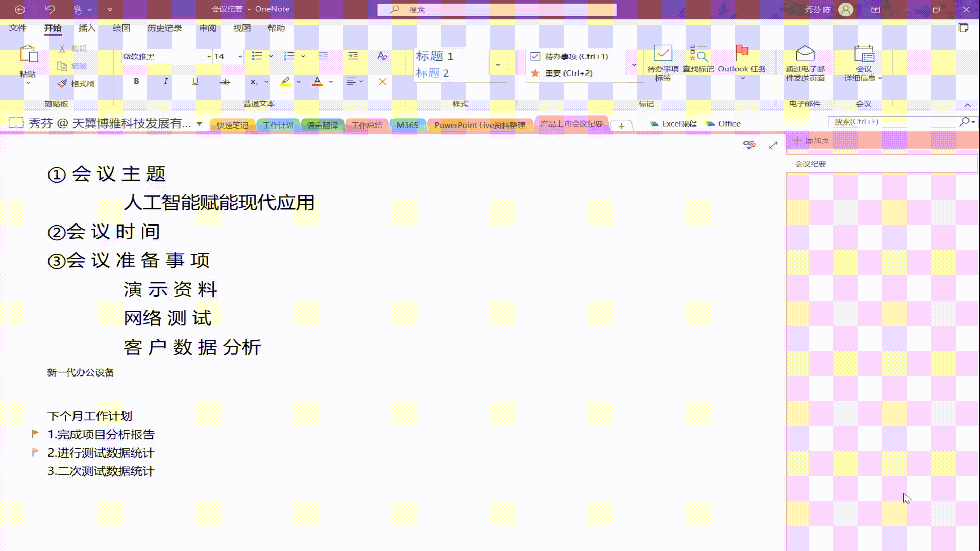The image size is (980, 551).
Task: Open the 插入 ribbon tab
Action: click(x=87, y=28)
